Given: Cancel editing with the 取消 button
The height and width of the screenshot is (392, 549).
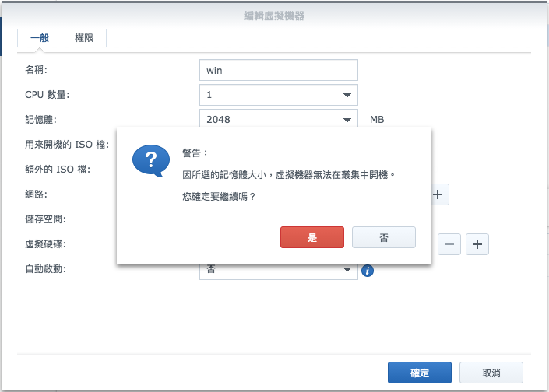Looking at the screenshot, I should tap(491, 373).
